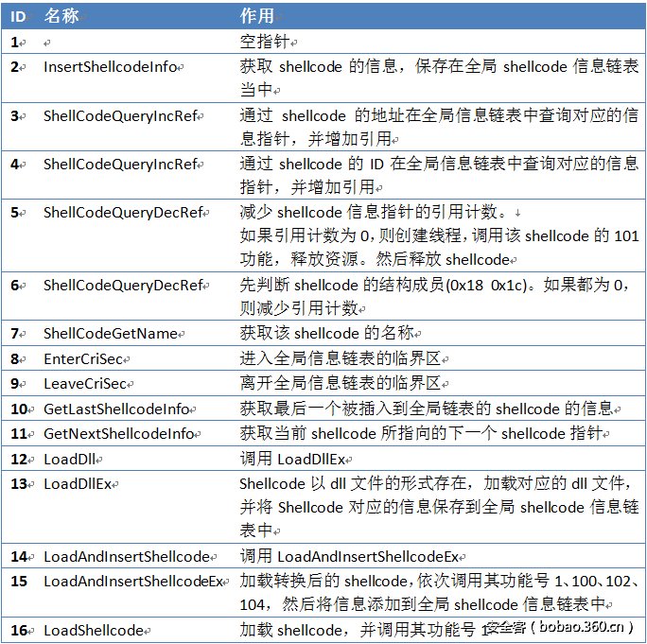Click description 'Shellcode 以 dll 文件的形式存在…'
The image size is (647, 644).
pos(439,507)
